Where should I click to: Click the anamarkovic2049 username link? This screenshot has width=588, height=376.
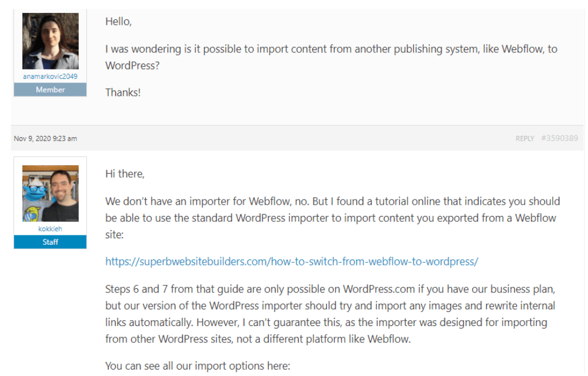click(50, 76)
